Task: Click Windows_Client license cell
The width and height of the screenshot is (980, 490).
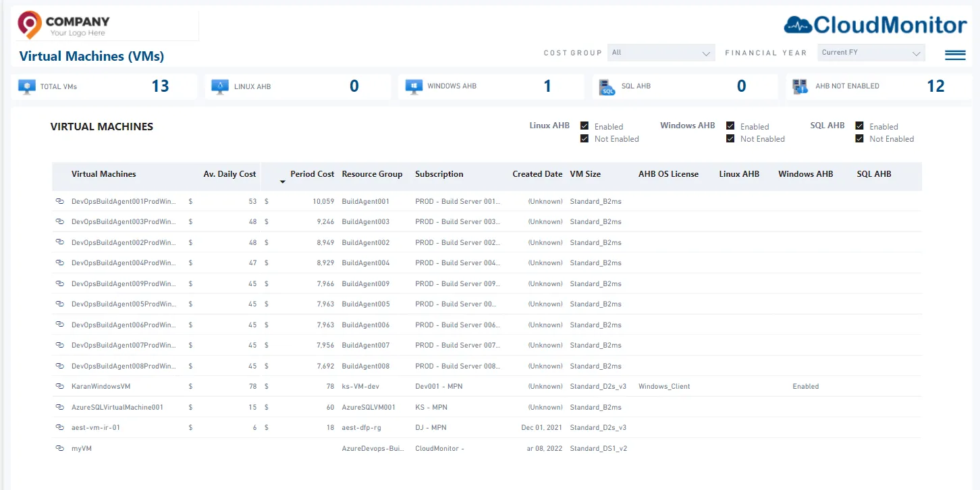Action: [664, 387]
